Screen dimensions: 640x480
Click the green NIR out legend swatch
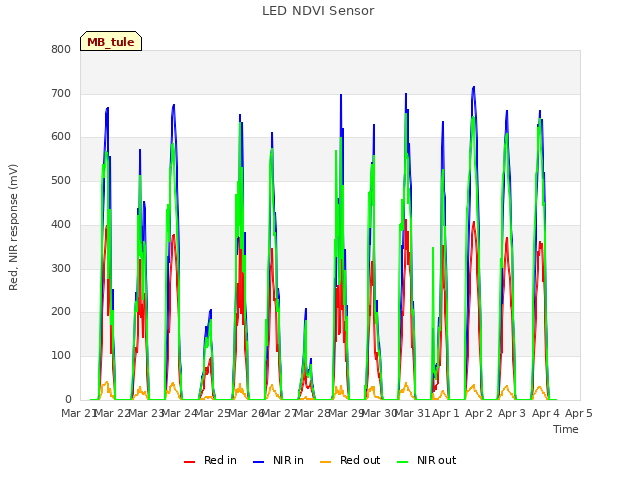[x=402, y=462]
